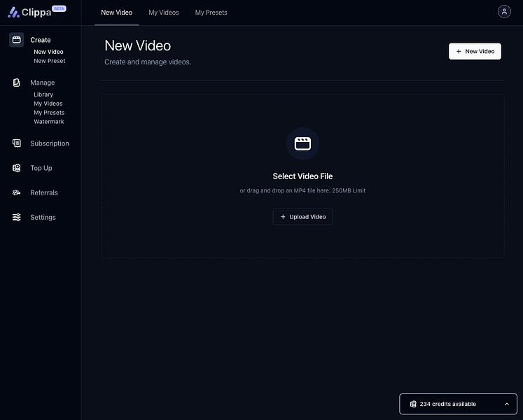523x420 pixels.
Task: Click the Settings sliders icon
Action: 16,217
